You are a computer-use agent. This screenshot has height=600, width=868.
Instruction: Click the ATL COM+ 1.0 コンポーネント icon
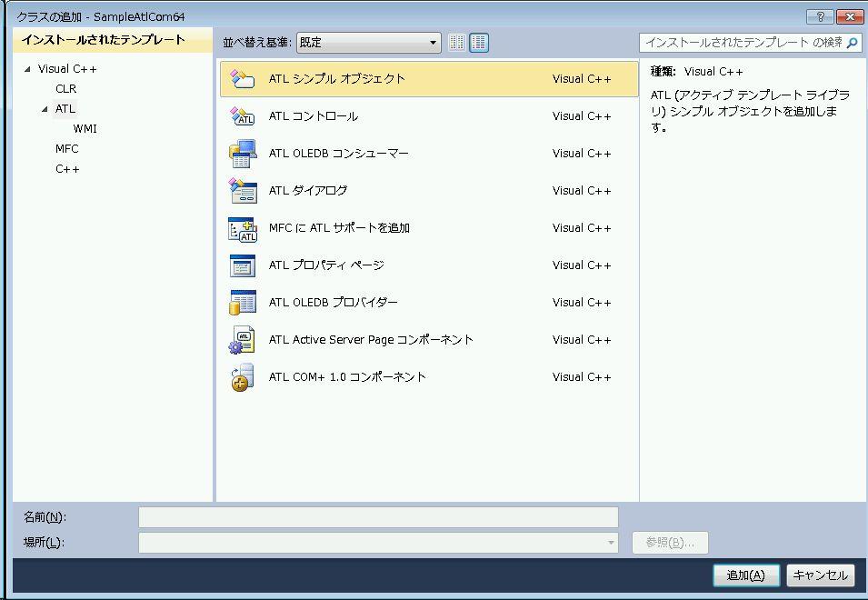click(x=242, y=377)
